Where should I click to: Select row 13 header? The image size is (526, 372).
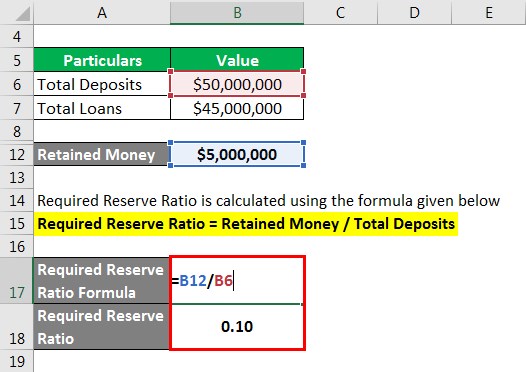17,177
